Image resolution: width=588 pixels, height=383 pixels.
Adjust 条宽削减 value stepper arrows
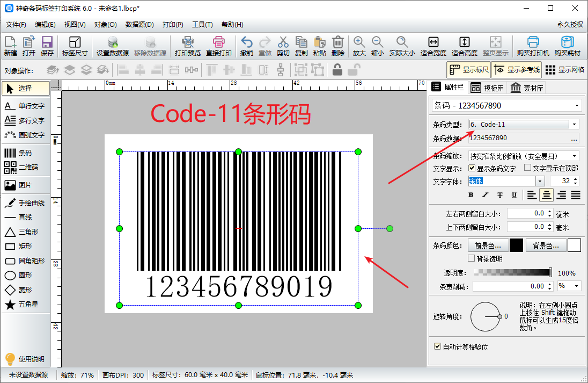coord(550,286)
